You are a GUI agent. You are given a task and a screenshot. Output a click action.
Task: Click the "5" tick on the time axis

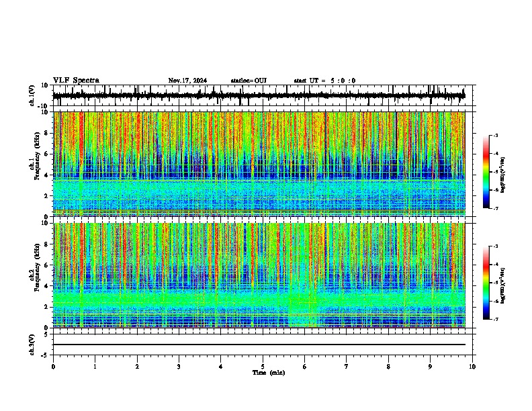point(263,367)
